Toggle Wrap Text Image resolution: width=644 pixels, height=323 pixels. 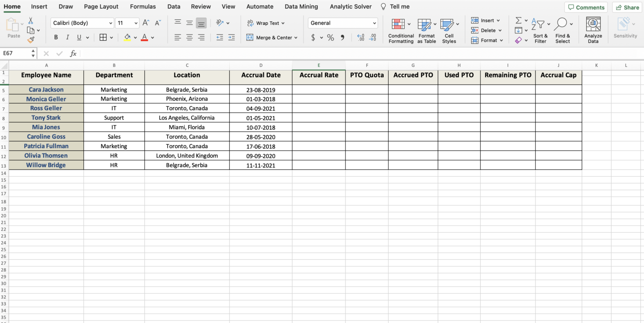coord(265,23)
